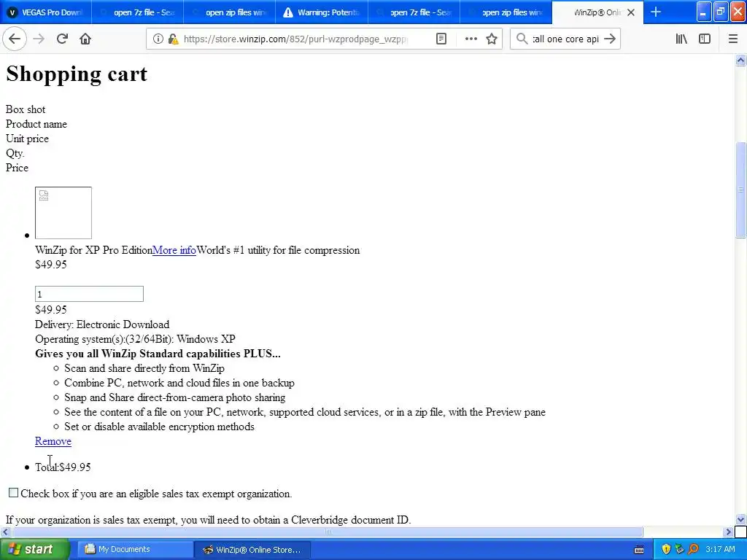Open the on-screen keyboard taskbar icon
The width and height of the screenshot is (747, 560).
pyautogui.click(x=639, y=550)
